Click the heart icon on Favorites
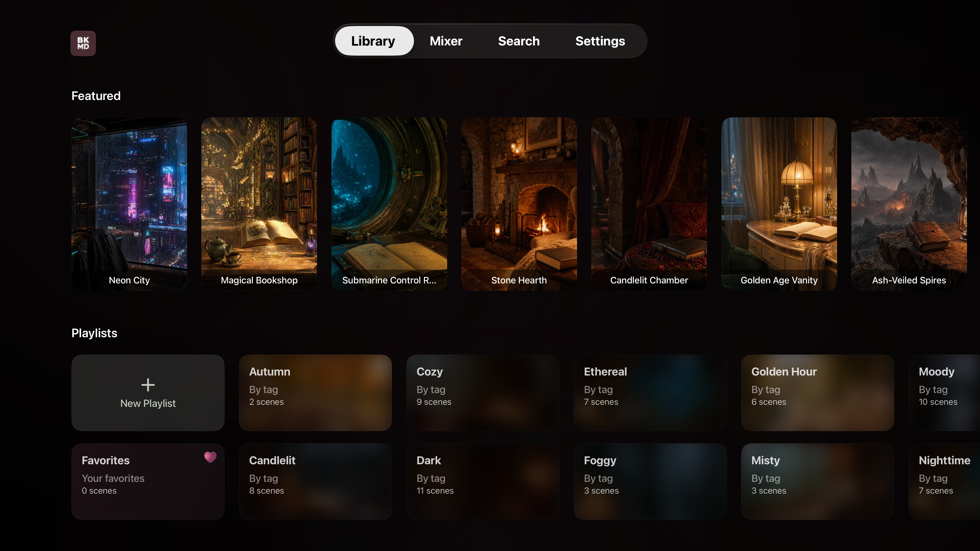Image resolution: width=980 pixels, height=551 pixels. click(x=210, y=457)
